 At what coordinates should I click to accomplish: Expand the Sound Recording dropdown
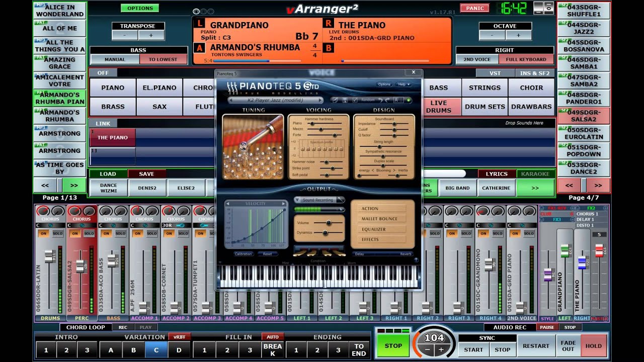(297, 200)
